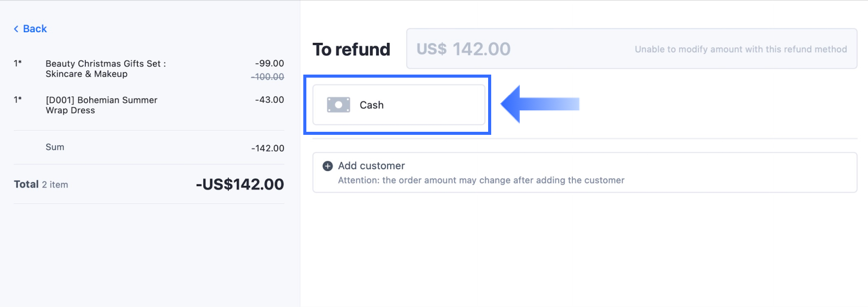This screenshot has height=307, width=868.
Task: Click the -99.00 price of gift set
Action: [270, 63]
